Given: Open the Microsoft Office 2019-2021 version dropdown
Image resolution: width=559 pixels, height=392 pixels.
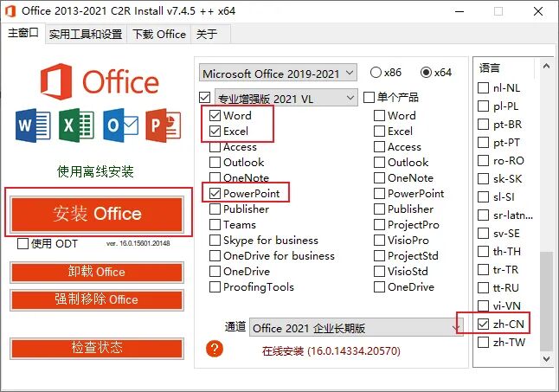Looking at the screenshot, I should 278,74.
